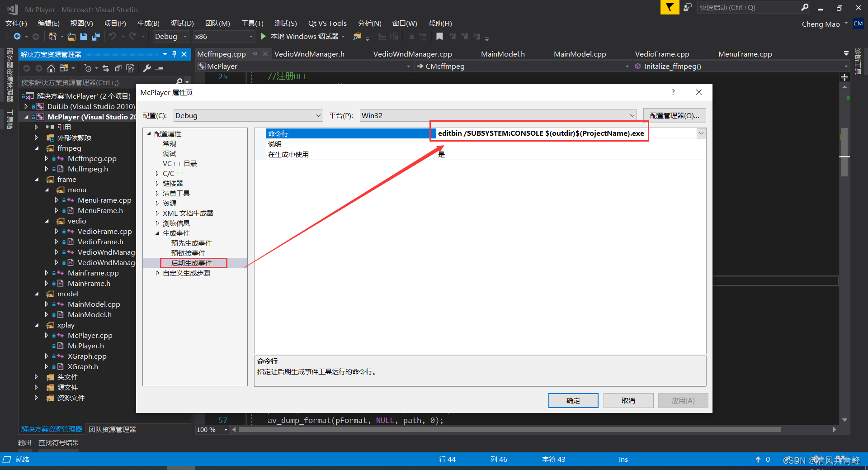
Task: Switch to 团队资源管理器 tab
Action: click(x=112, y=429)
